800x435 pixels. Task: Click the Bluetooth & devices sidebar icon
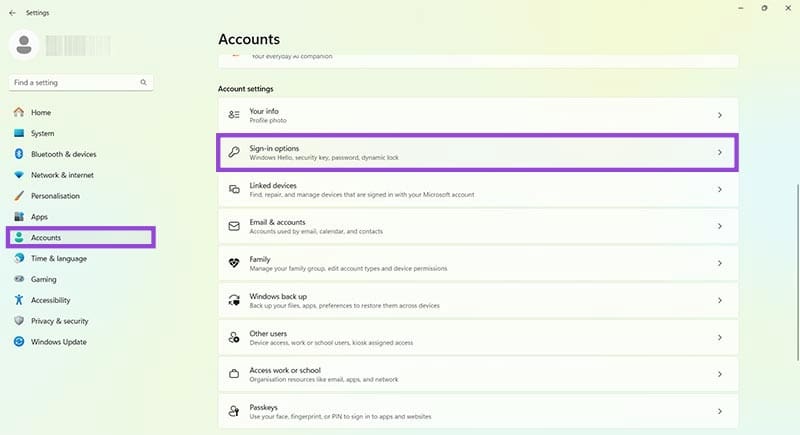point(19,154)
